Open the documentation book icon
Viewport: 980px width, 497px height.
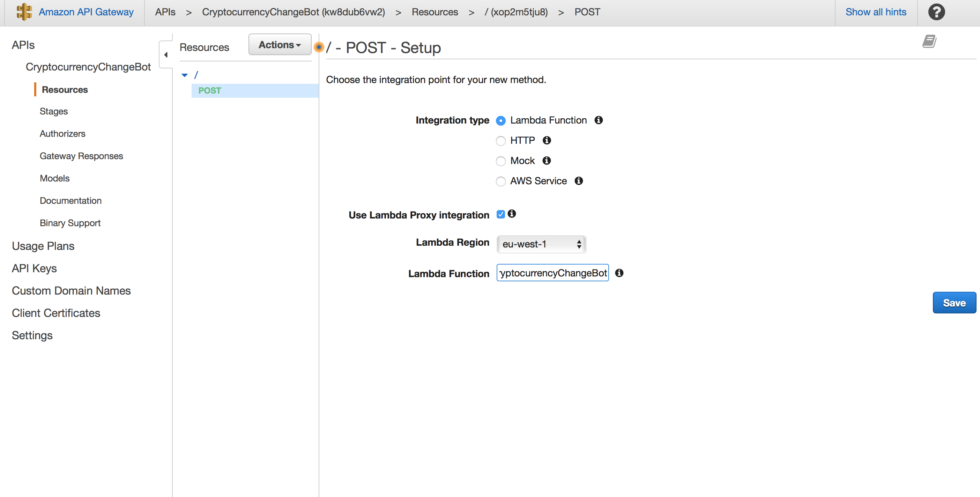(929, 41)
